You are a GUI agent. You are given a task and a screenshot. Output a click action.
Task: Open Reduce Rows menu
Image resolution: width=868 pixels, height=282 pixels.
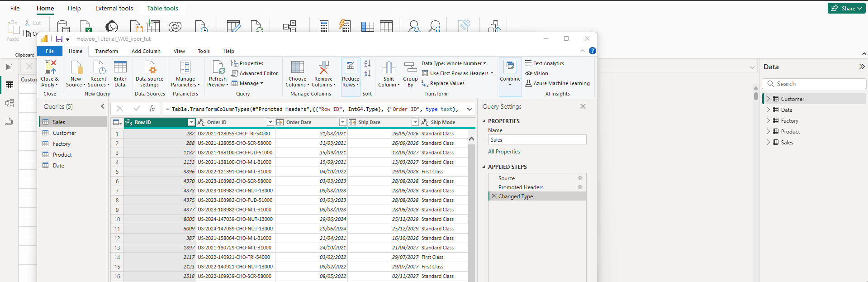click(351, 77)
